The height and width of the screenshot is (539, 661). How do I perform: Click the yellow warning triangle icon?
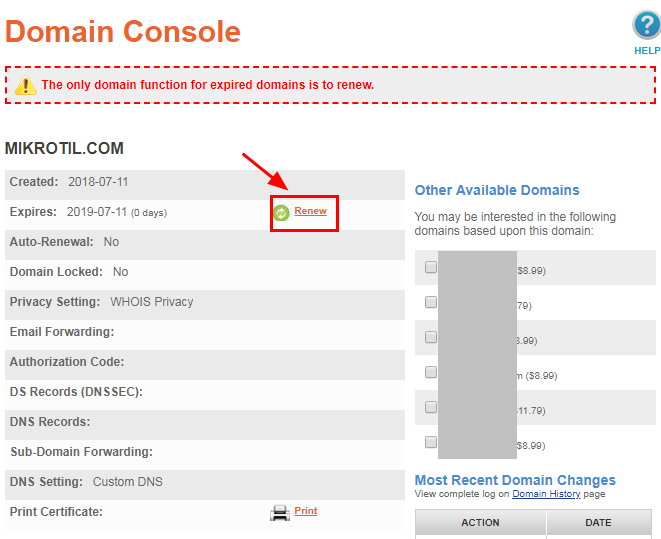pyautogui.click(x=26, y=85)
